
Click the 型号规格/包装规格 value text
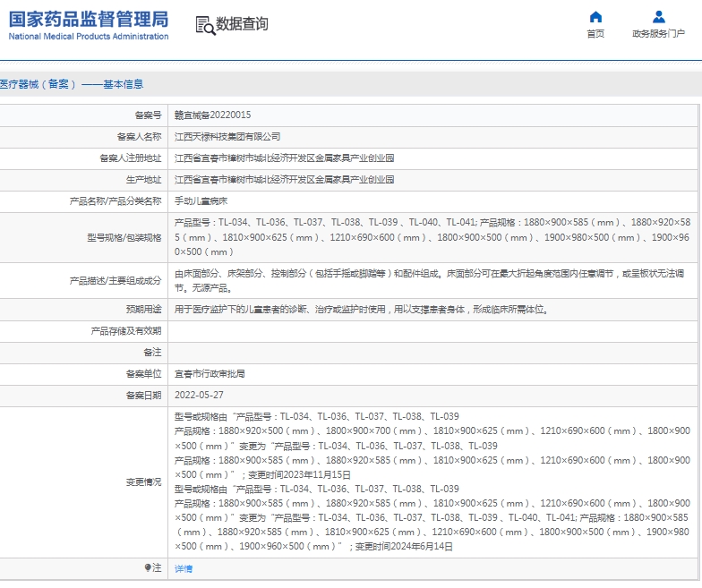[432, 237]
